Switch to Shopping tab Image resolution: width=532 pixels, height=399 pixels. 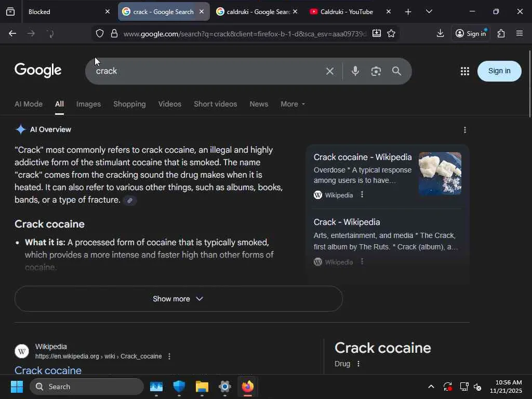129,104
